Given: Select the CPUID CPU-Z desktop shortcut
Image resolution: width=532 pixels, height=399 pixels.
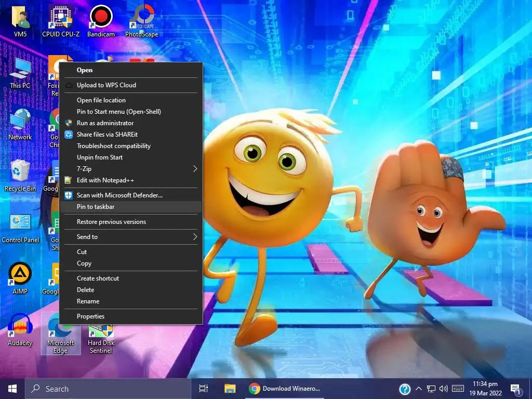Looking at the screenshot, I should (x=61, y=21).
